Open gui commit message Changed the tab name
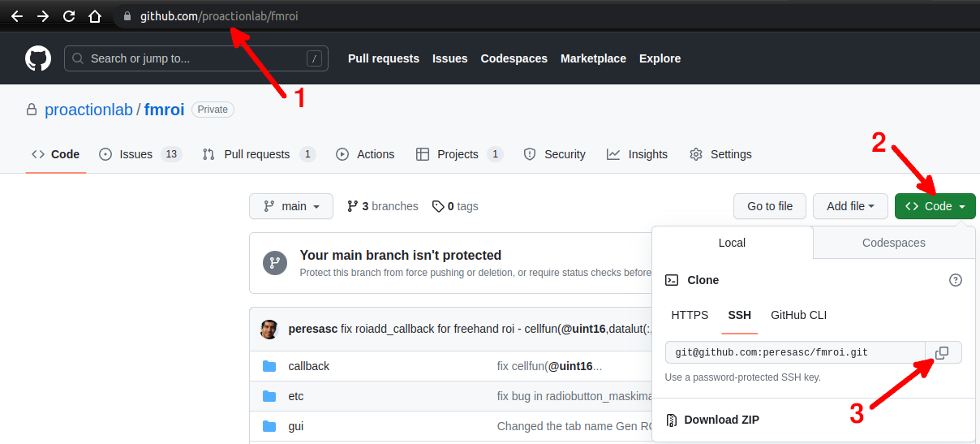980x444 pixels. (574, 426)
